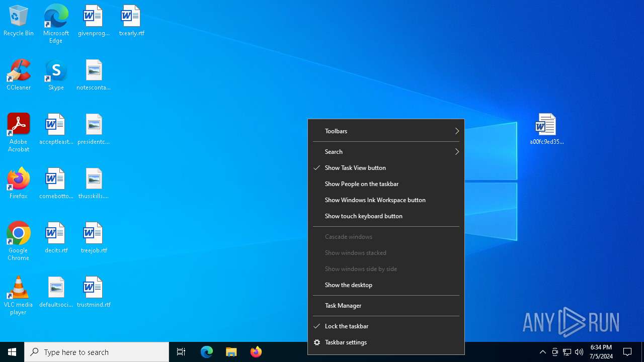
Task: Select the decits.rtf file icon
Action: (x=56, y=238)
